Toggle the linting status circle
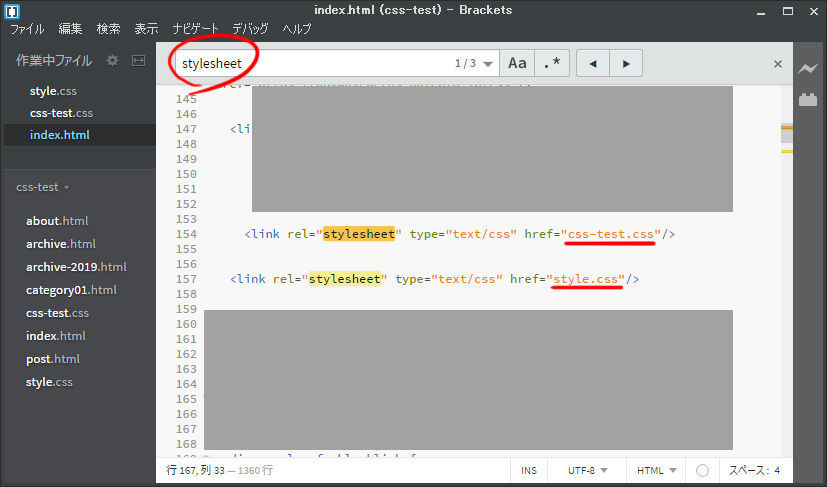The image size is (827, 487). (x=702, y=471)
